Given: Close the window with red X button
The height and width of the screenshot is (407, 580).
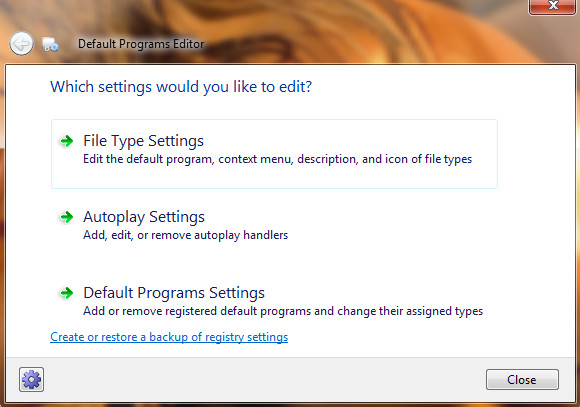Looking at the screenshot, I should tap(553, 6).
